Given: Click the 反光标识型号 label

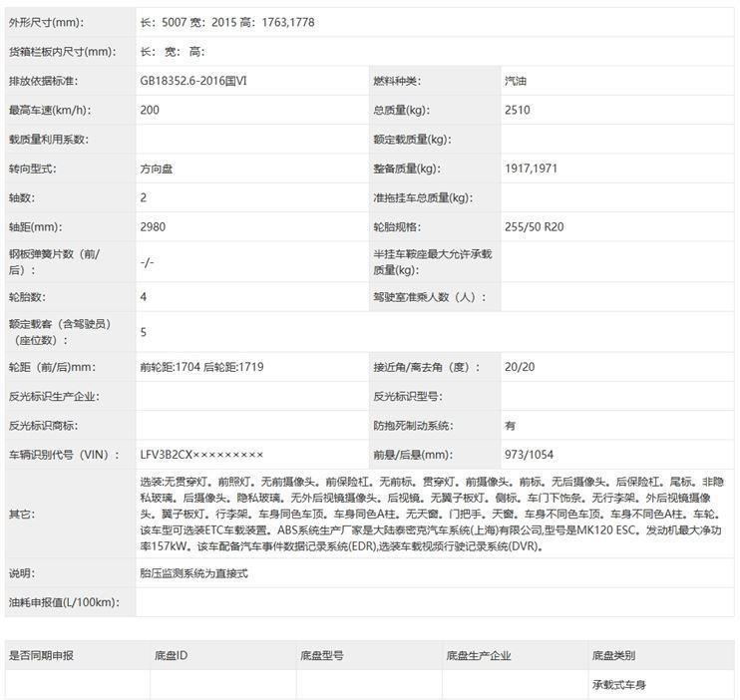Looking at the screenshot, I should 408,396.
